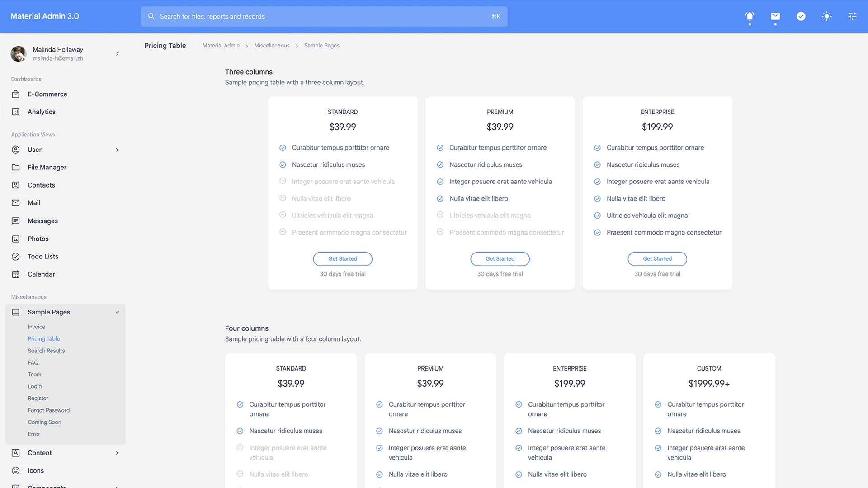Click the Messages icon in sidebar
The width and height of the screenshot is (868, 488).
(x=16, y=221)
